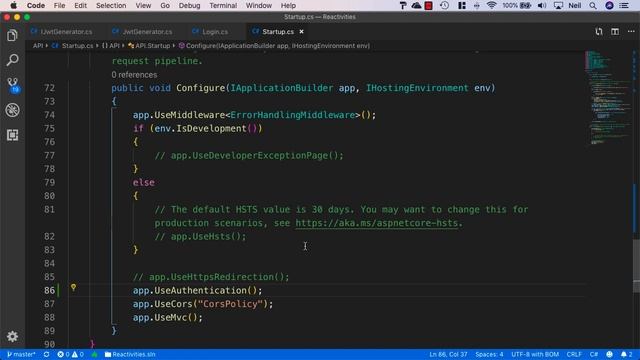Open the feedback smiley in status bar
Viewport: 640px width, 360px height.
click(x=609, y=354)
